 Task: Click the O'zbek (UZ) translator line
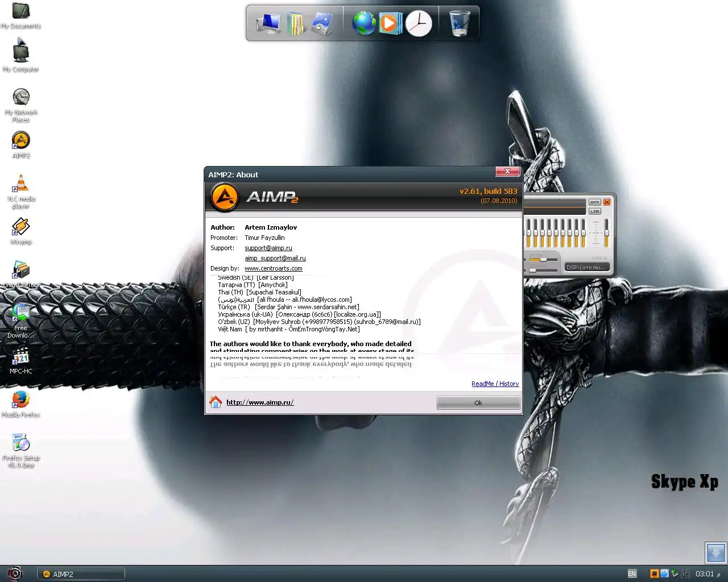click(319, 322)
